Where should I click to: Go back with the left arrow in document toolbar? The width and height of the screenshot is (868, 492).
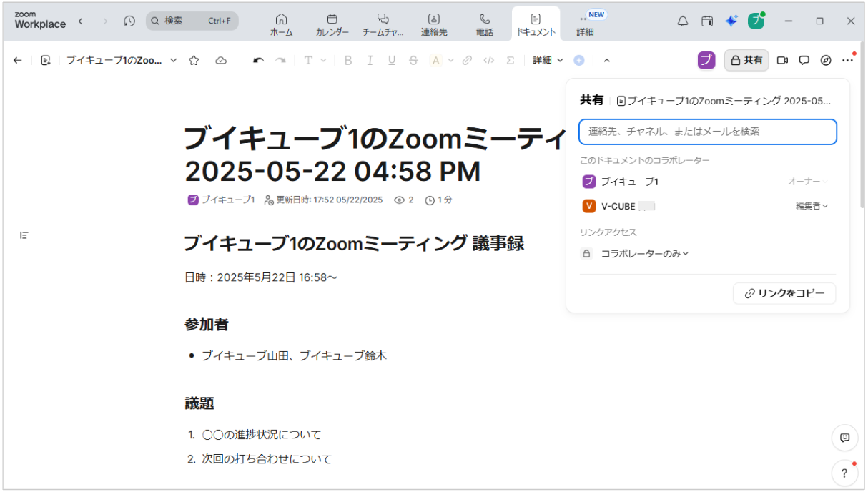[x=18, y=61]
